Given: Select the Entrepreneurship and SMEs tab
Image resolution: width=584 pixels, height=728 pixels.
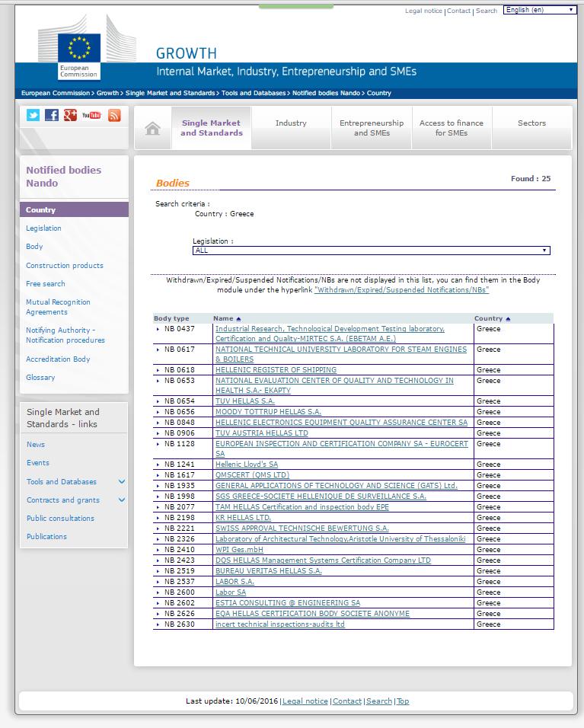Looking at the screenshot, I should pos(372,128).
